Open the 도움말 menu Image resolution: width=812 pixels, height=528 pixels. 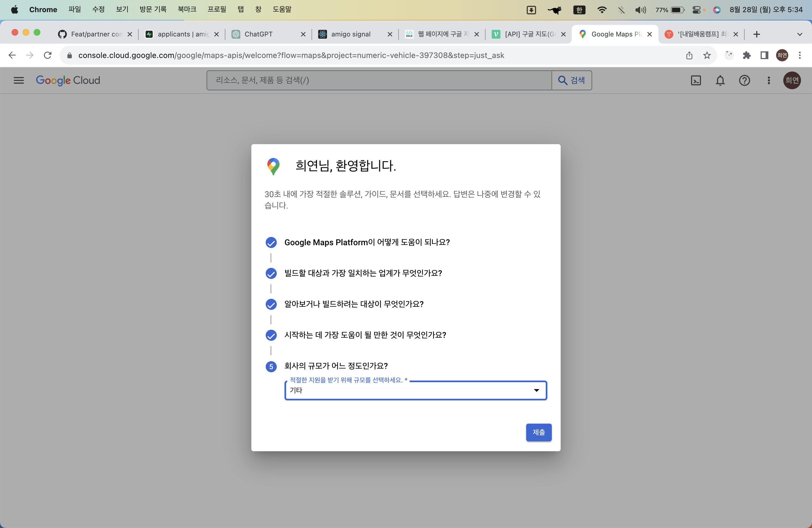(282, 10)
